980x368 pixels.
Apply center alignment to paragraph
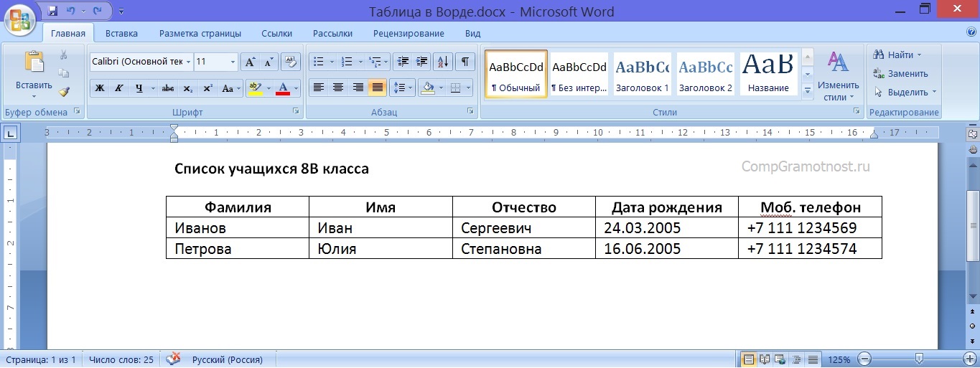click(338, 88)
